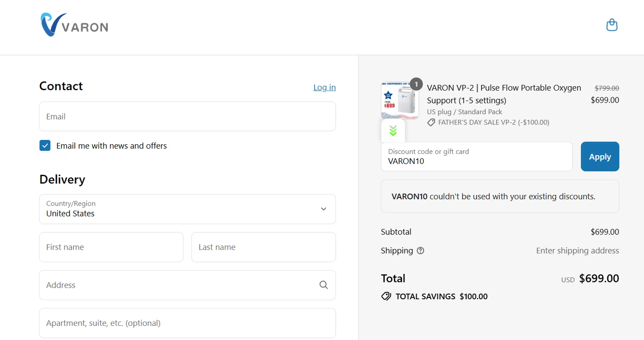This screenshot has width=644, height=340.
Task: Click the shipping help question mark icon
Action: click(420, 251)
